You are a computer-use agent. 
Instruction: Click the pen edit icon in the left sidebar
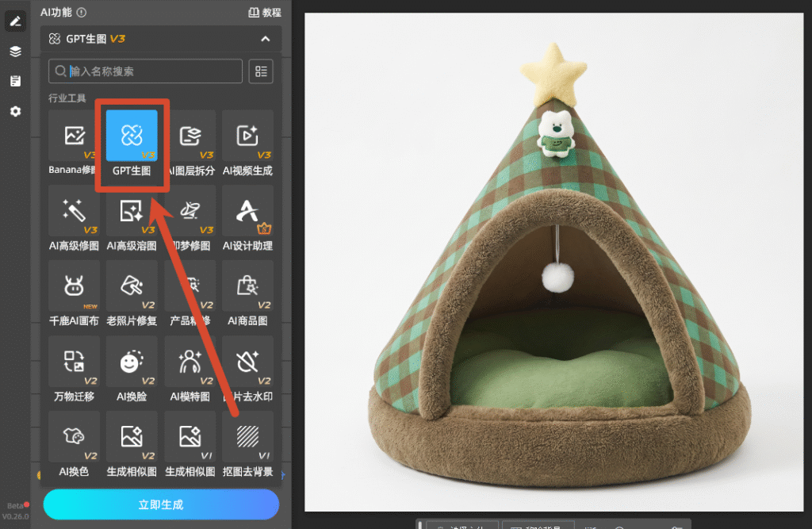click(x=16, y=21)
